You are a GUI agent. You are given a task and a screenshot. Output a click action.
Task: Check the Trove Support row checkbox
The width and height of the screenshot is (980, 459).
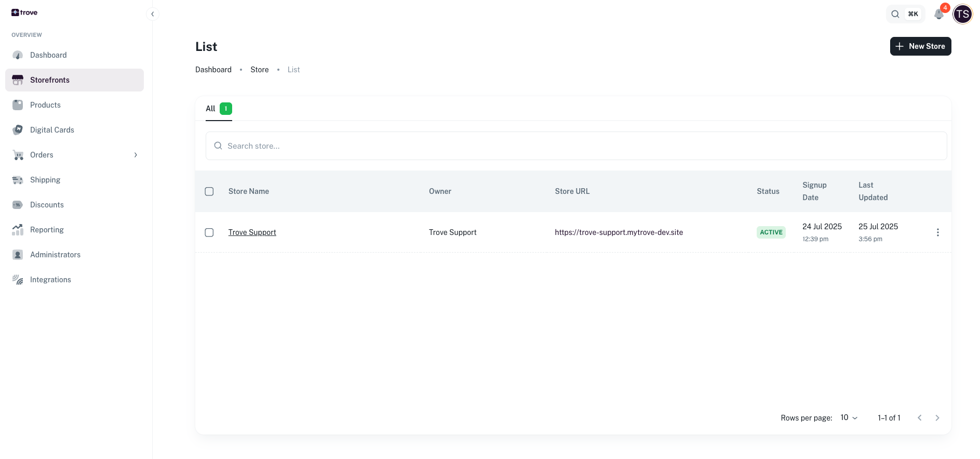pos(209,232)
